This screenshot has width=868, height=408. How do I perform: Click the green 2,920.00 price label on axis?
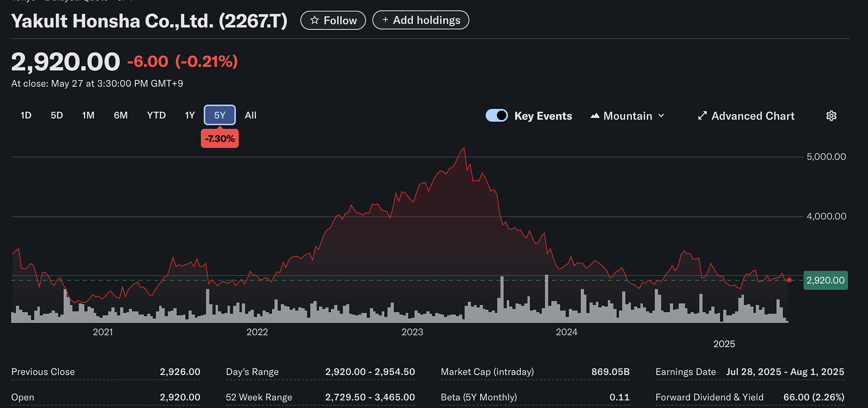pyautogui.click(x=826, y=280)
